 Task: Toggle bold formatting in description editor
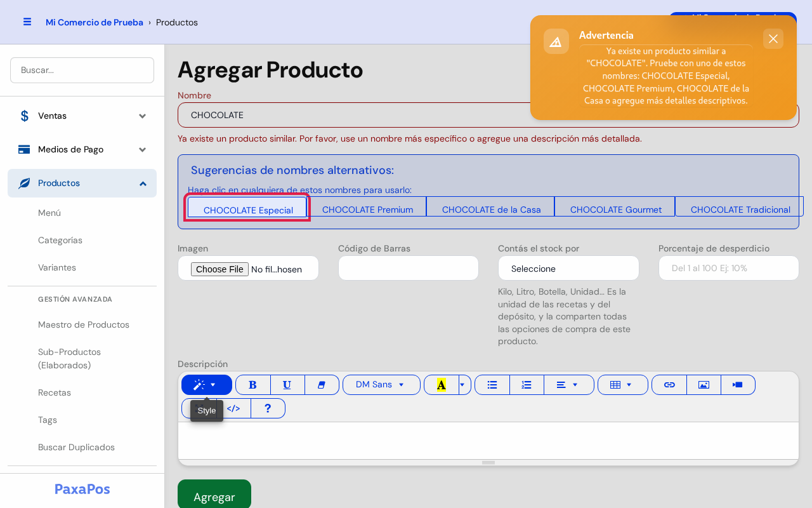(252, 385)
